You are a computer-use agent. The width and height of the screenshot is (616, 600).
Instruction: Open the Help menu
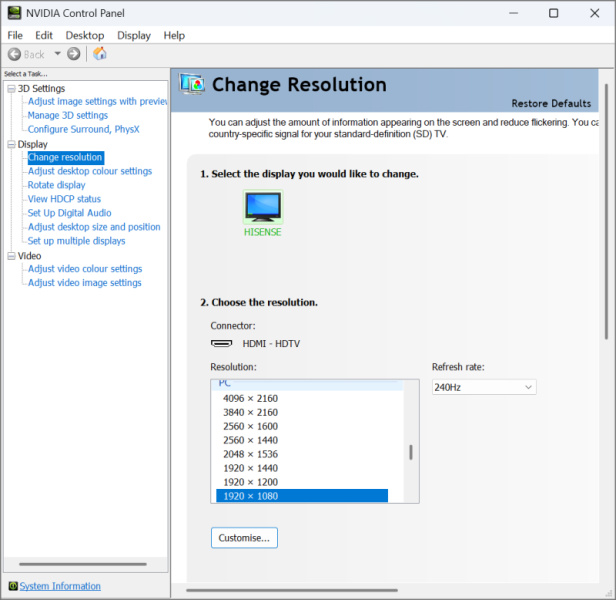[x=174, y=35]
